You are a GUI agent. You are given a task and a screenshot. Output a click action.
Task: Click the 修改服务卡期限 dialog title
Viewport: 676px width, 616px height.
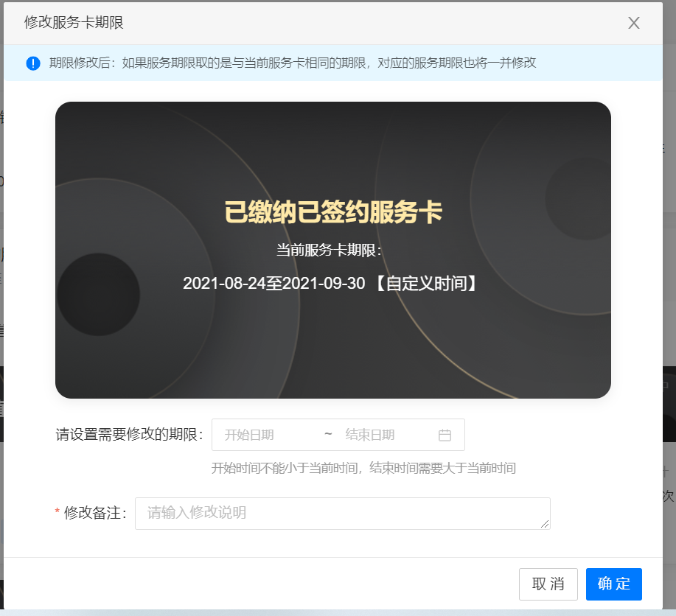point(74,23)
